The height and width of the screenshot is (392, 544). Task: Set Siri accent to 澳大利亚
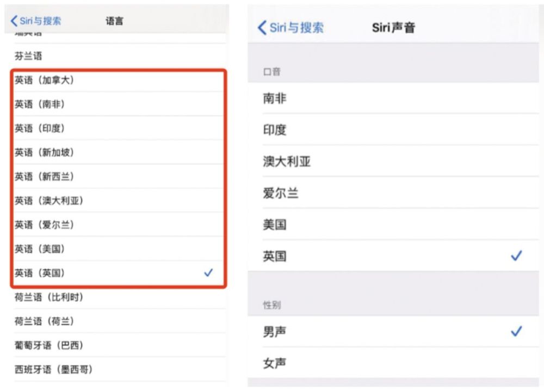click(287, 161)
